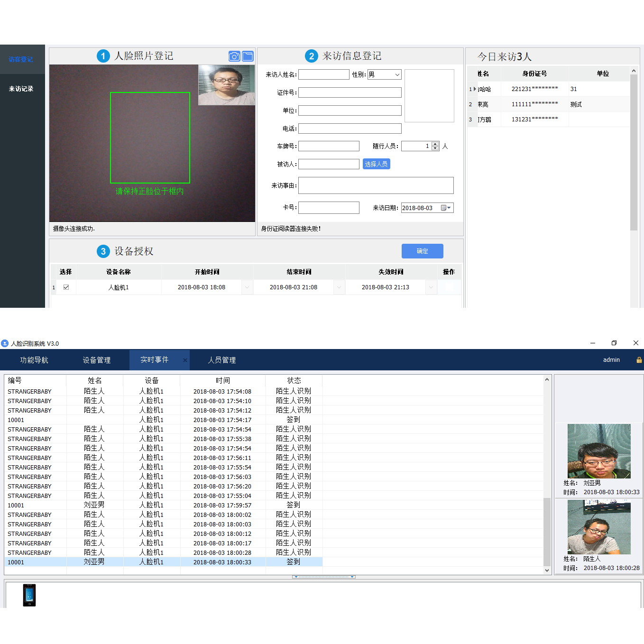
Task: Close the 实时事件 tab with its X
Action: (185, 360)
